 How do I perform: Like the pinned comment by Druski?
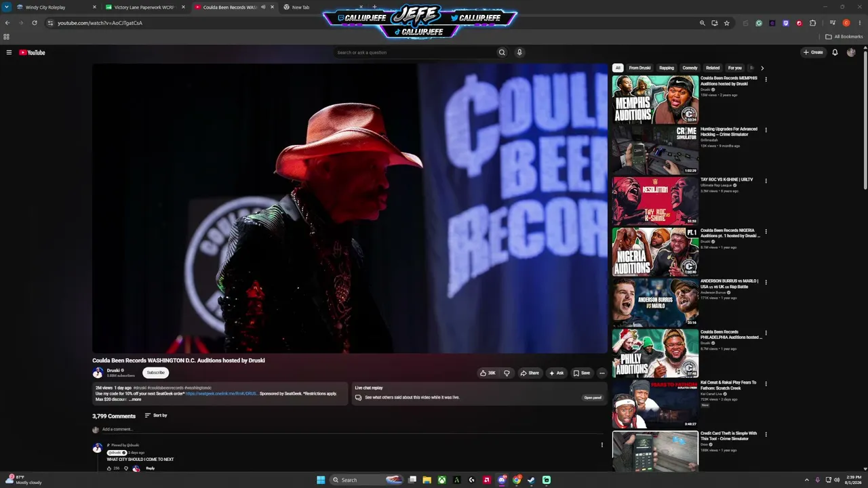pyautogui.click(x=109, y=468)
